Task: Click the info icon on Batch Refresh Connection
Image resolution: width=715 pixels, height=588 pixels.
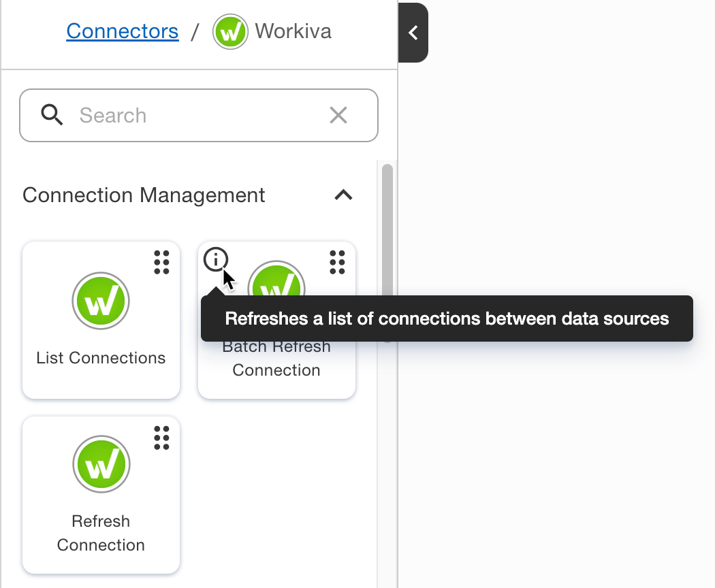Action: pos(215,259)
